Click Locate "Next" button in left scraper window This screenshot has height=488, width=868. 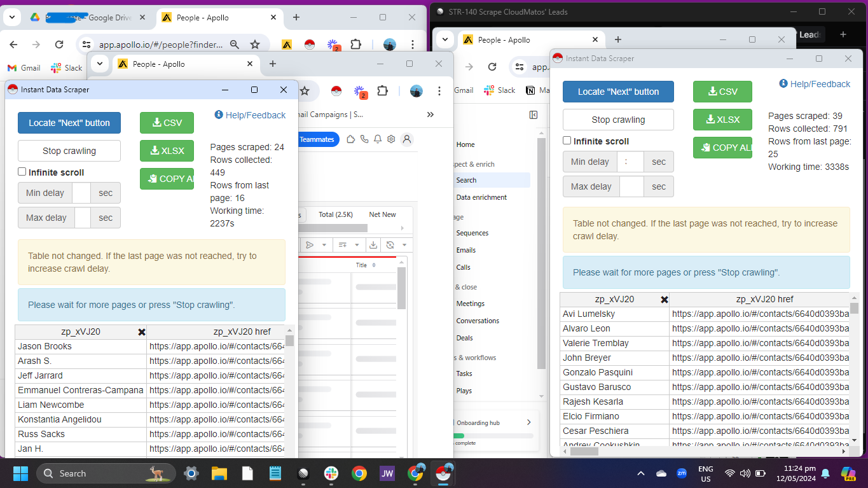pyautogui.click(x=69, y=123)
